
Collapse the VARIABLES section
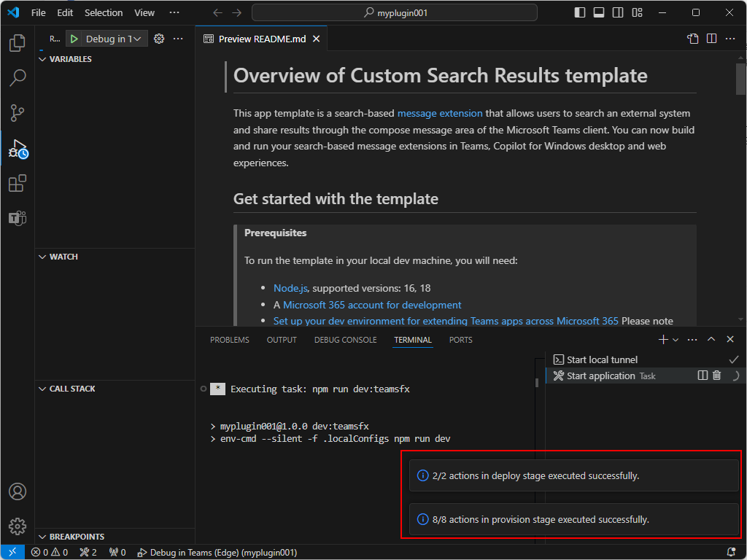pos(42,59)
